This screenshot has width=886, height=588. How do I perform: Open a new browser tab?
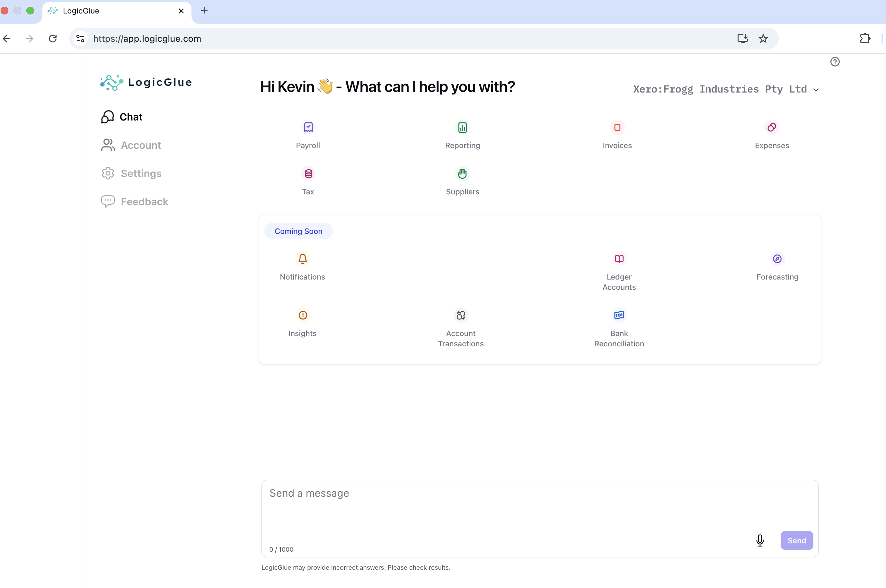(x=204, y=11)
